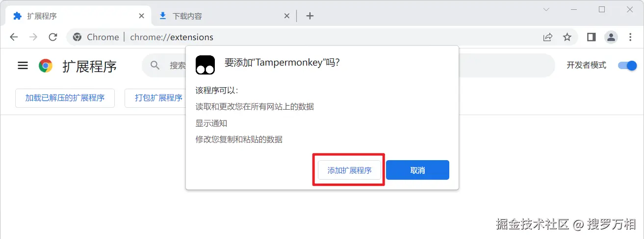The width and height of the screenshot is (644, 239).
Task: Open the side panel icon
Action: (x=591, y=37)
